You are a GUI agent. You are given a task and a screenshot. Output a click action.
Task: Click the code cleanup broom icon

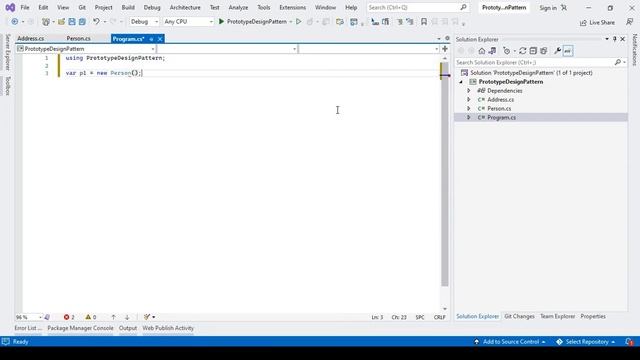[147, 317]
